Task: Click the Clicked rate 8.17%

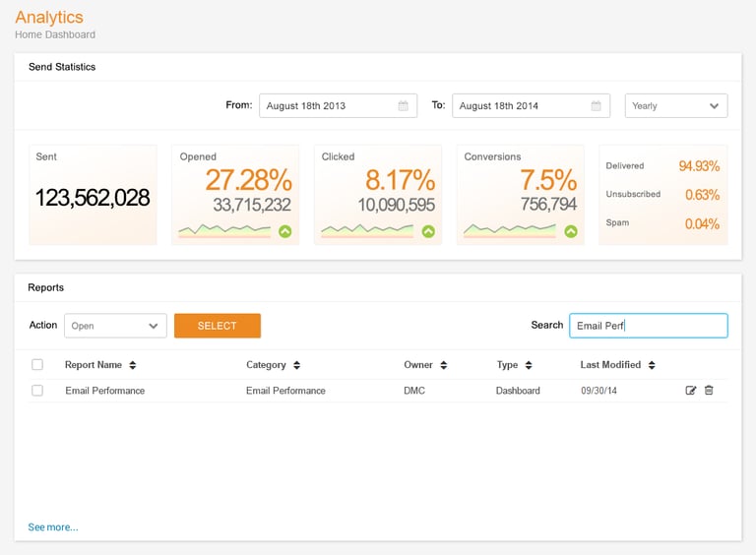Action: [x=401, y=180]
